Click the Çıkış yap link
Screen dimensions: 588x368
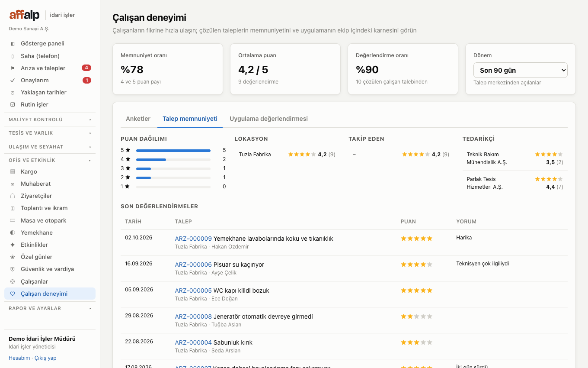pyautogui.click(x=45, y=358)
